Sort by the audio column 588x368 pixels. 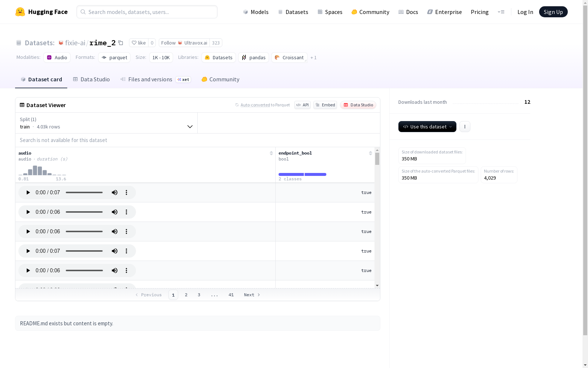(x=271, y=153)
